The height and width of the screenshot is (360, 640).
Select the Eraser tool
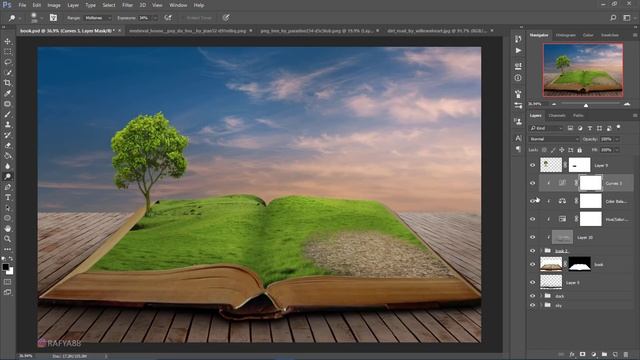pos(7,145)
